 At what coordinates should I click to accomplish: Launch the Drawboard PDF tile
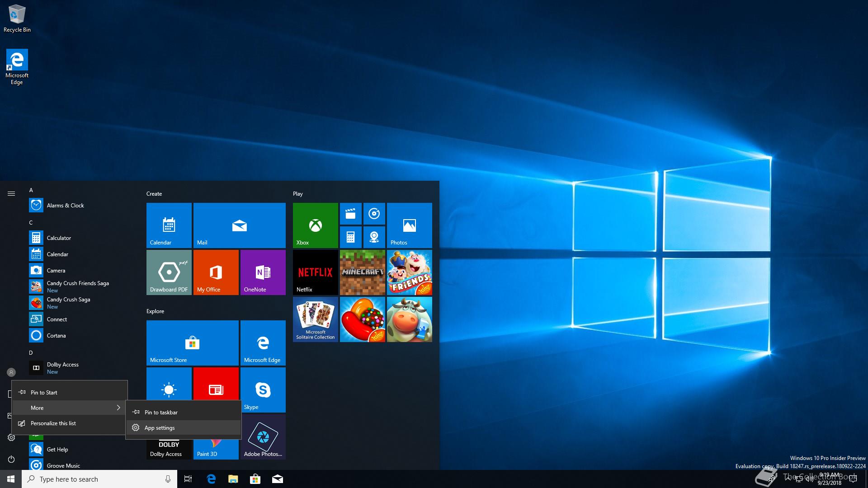point(169,272)
